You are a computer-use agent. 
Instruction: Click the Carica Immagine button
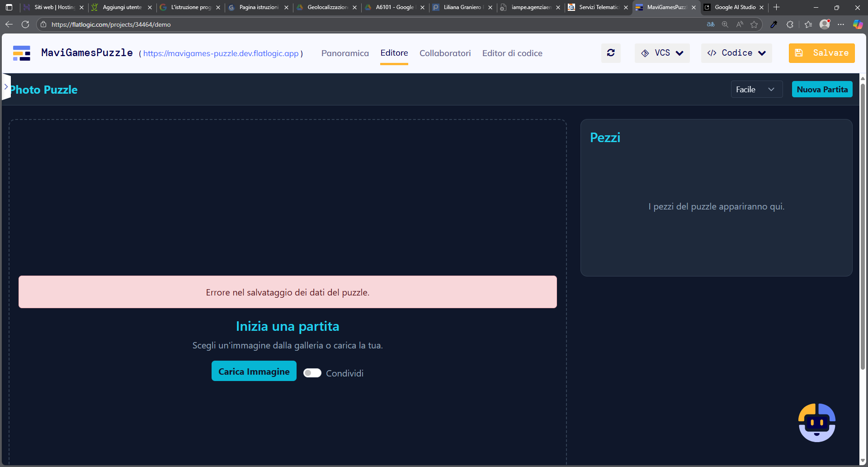click(x=254, y=371)
